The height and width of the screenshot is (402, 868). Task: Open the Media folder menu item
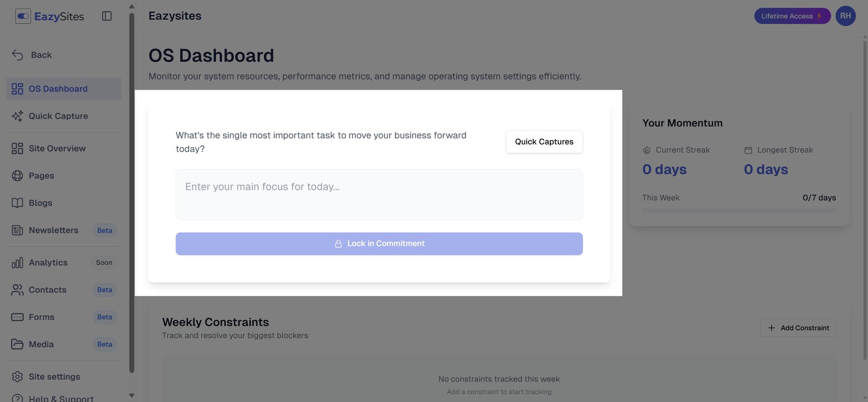[41, 344]
